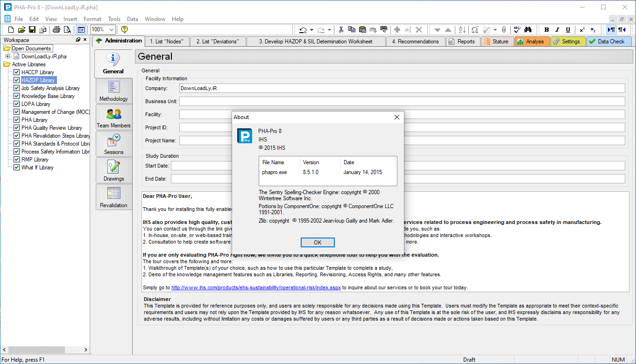Uncheck the HACCP Library

tap(16, 72)
